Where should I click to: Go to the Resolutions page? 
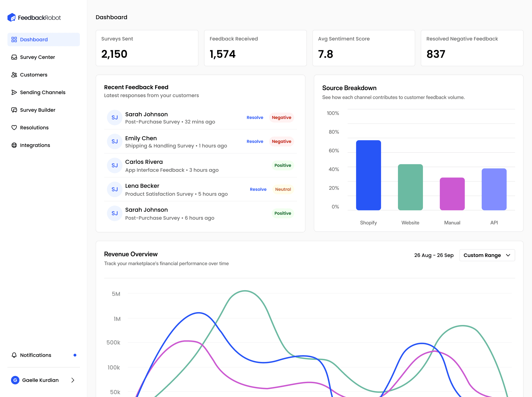point(43,128)
